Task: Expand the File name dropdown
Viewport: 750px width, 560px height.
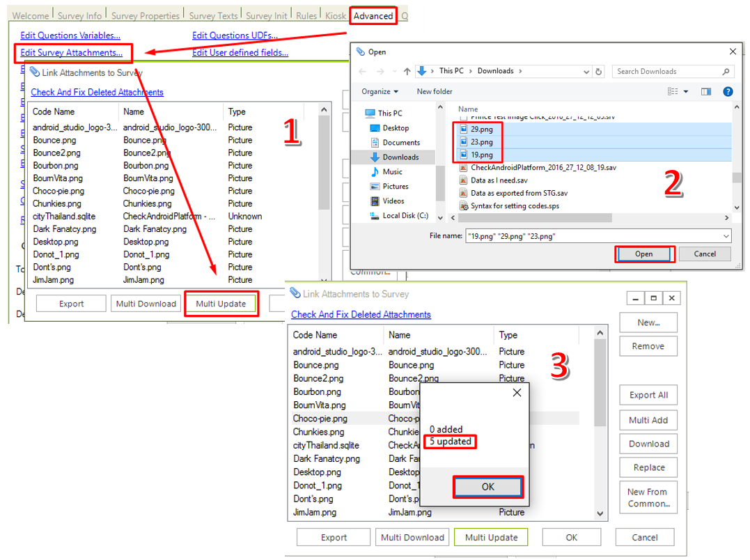Action: pos(726,235)
